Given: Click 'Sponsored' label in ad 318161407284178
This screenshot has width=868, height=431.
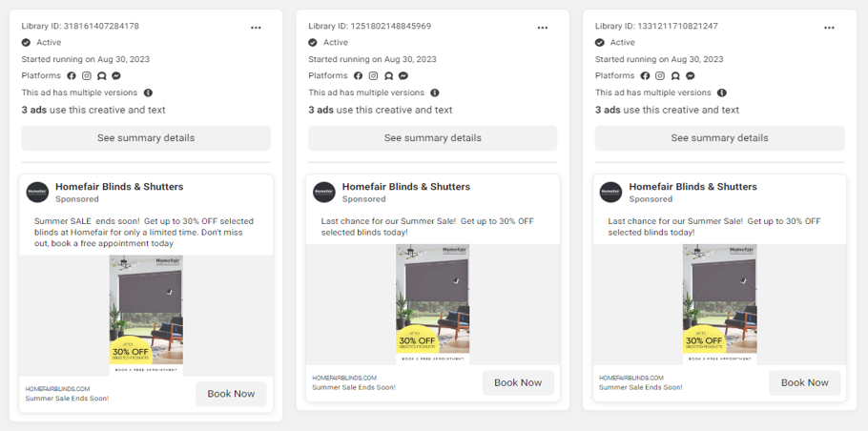Looking at the screenshot, I should coord(77,199).
